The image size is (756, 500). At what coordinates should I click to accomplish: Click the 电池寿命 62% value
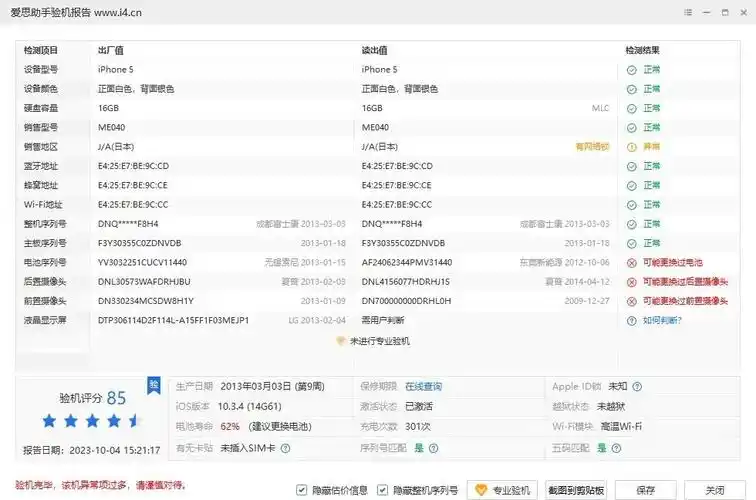pos(230,427)
